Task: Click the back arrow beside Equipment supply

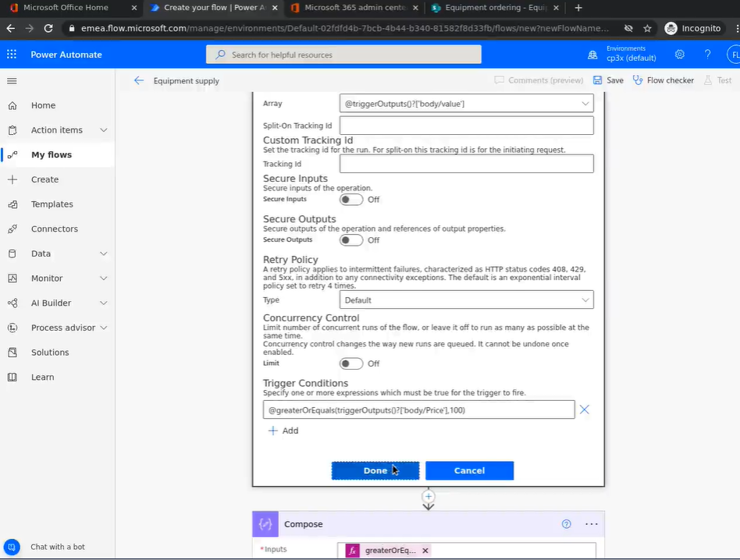Action: click(139, 80)
